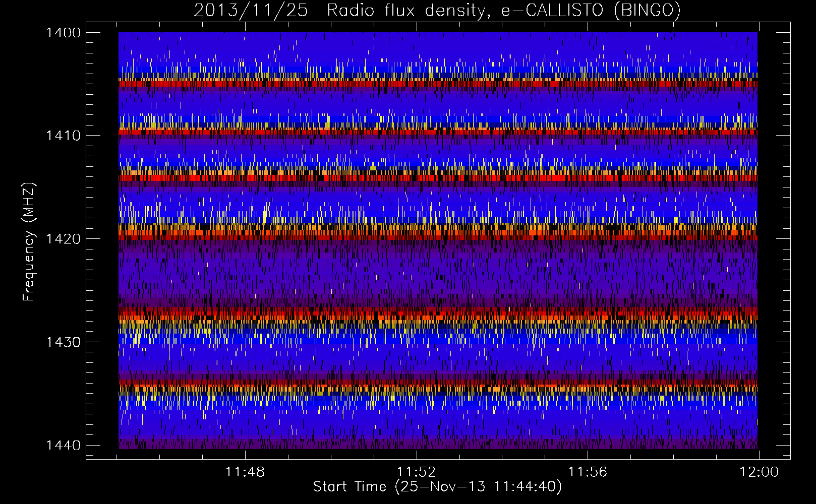Click the 1410 frequency tick label
This screenshot has height=504, width=816.
(x=63, y=136)
